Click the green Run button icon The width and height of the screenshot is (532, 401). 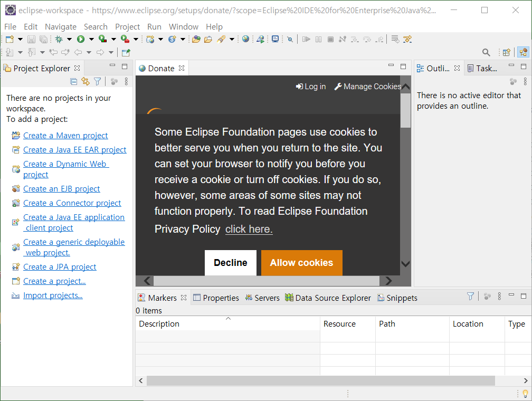pos(81,40)
